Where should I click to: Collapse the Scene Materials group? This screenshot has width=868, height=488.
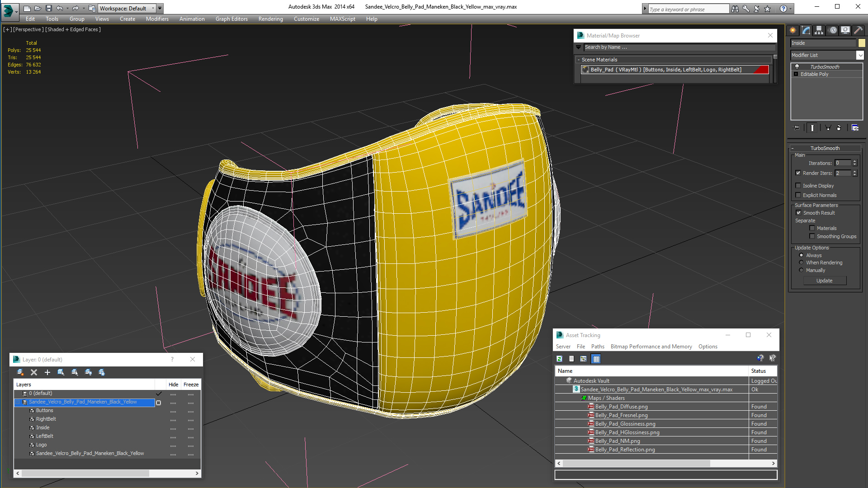579,60
